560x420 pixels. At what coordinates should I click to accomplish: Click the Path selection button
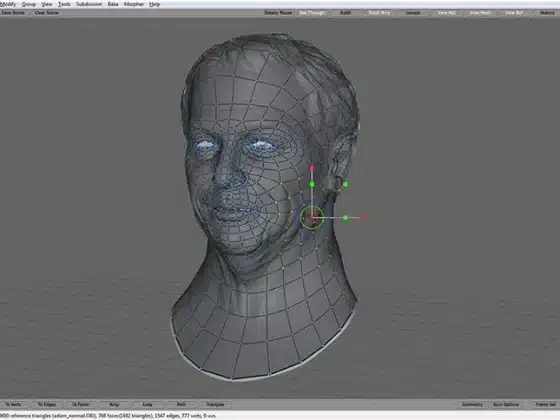pyautogui.click(x=181, y=405)
